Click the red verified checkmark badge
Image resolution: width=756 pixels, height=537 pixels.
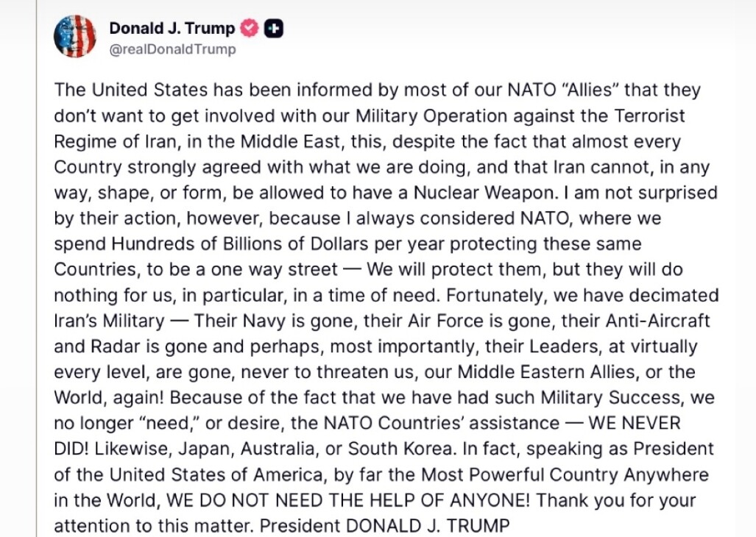pyautogui.click(x=250, y=29)
